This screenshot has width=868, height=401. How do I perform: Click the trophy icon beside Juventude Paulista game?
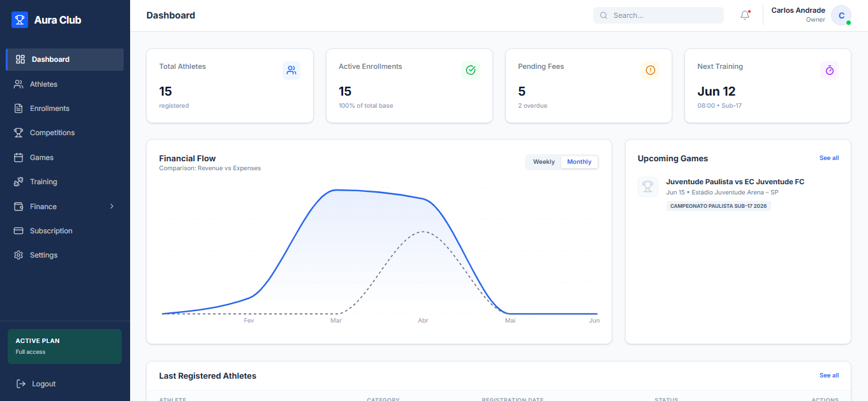648,187
